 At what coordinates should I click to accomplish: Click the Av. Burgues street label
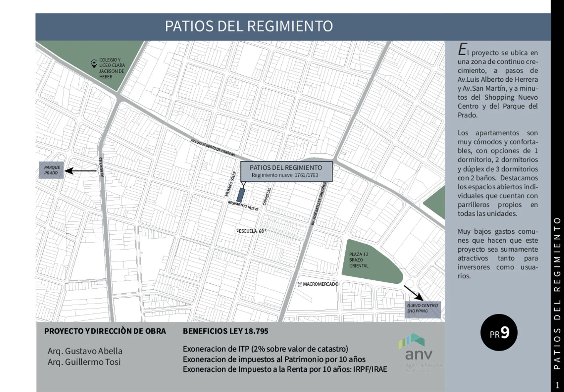click(x=101, y=167)
